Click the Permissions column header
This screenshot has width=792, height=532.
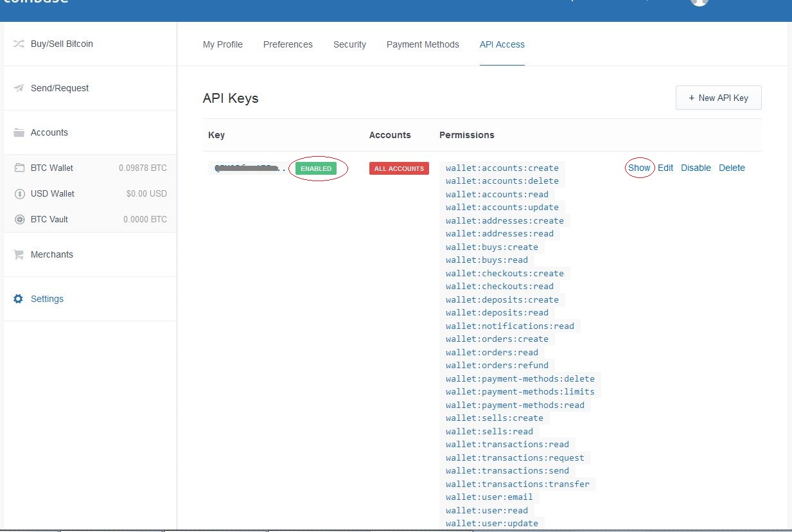(467, 135)
